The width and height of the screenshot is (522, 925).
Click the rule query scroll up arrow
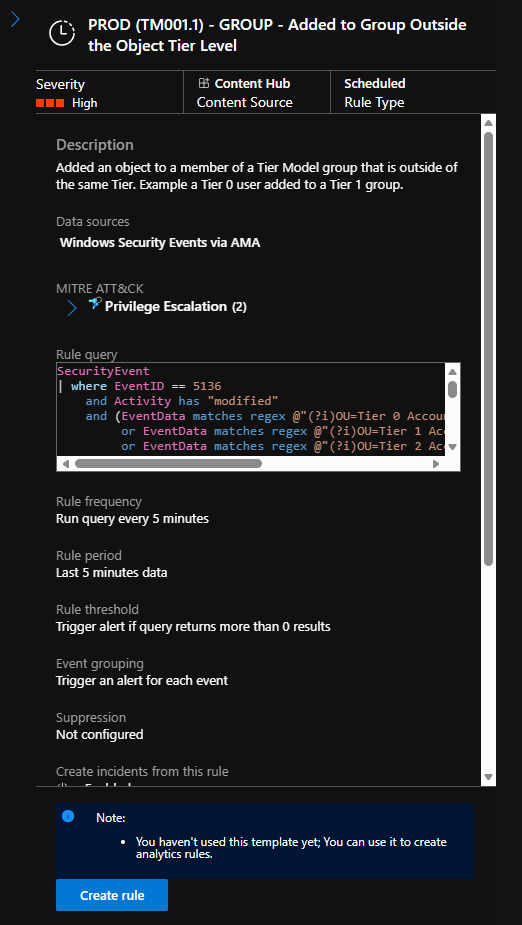click(452, 372)
